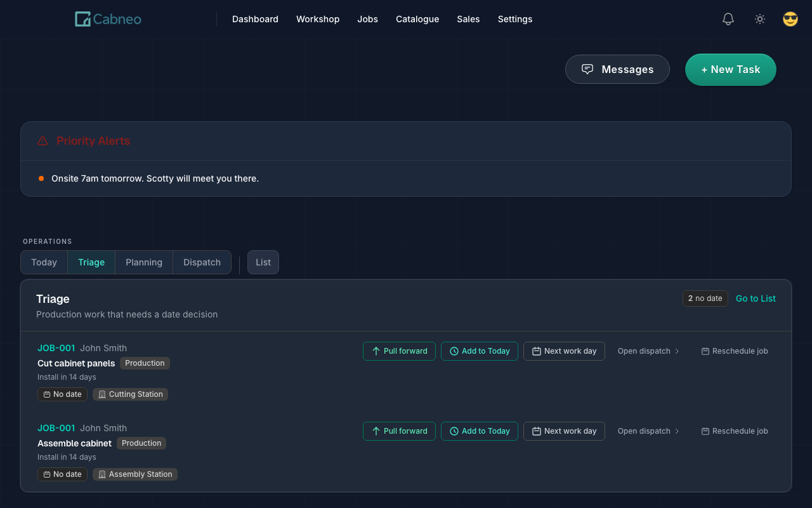Click the No date tag on Assemble cabinet

[62, 474]
